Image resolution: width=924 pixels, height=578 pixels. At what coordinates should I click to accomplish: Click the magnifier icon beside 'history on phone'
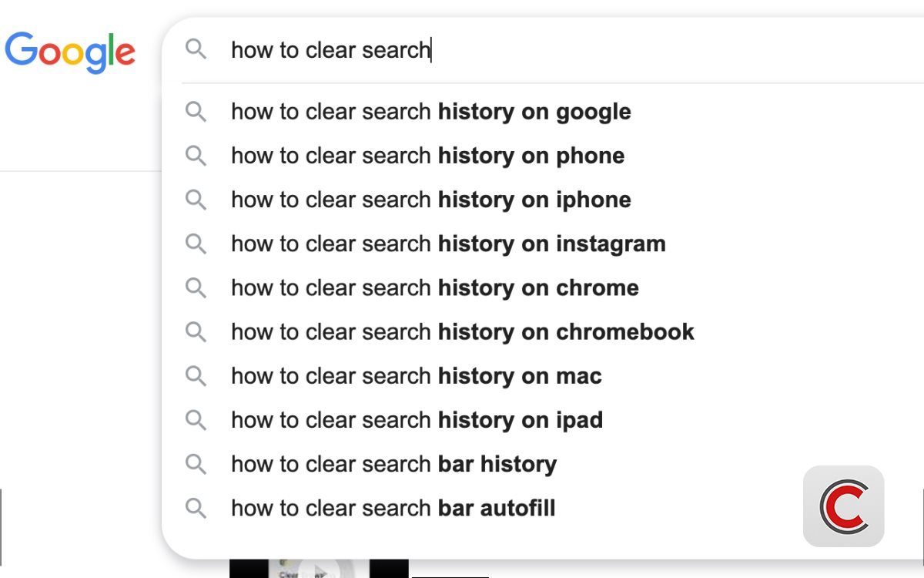[x=196, y=156]
